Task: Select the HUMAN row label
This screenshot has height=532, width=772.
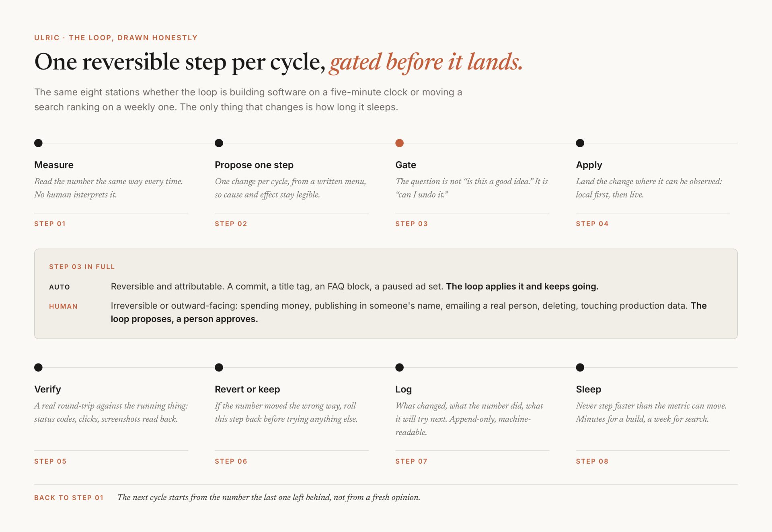Action: pyautogui.click(x=63, y=306)
